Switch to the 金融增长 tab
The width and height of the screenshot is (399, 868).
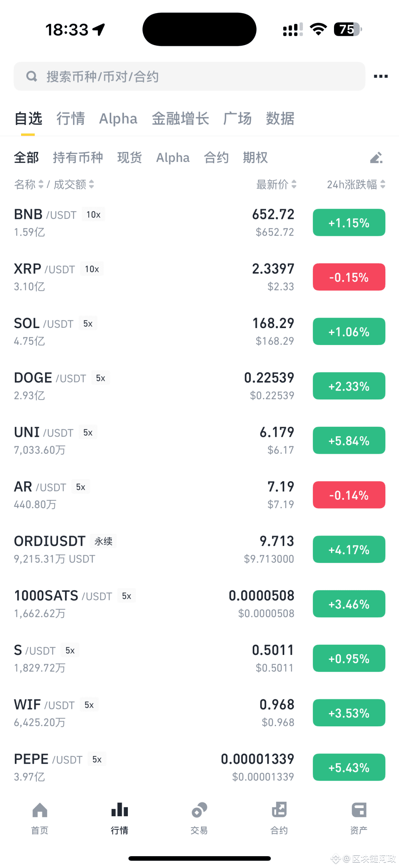coord(180,119)
